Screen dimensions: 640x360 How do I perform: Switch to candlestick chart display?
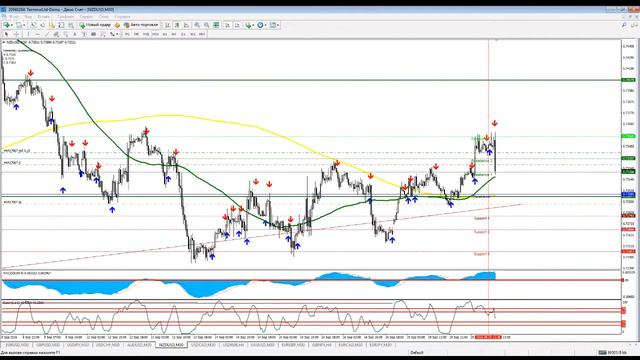point(176,25)
